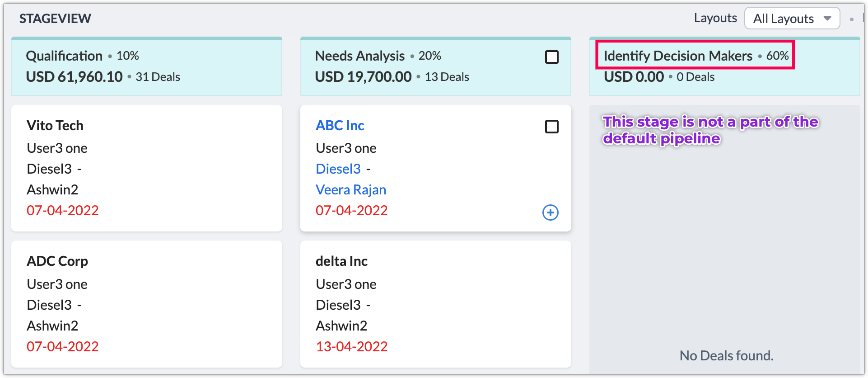This screenshot has width=868, height=378.
Task: Click the STAGEVIEW heading
Action: pyautogui.click(x=55, y=19)
